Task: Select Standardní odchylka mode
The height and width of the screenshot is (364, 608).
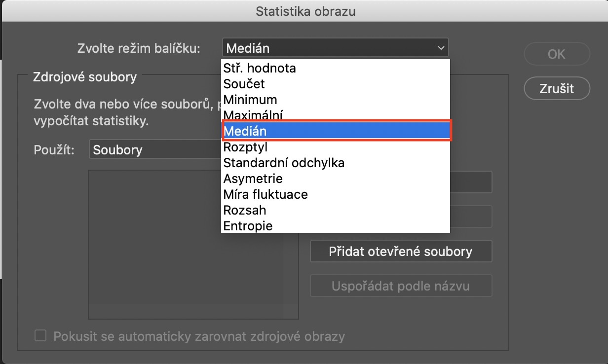Action: [x=284, y=163]
